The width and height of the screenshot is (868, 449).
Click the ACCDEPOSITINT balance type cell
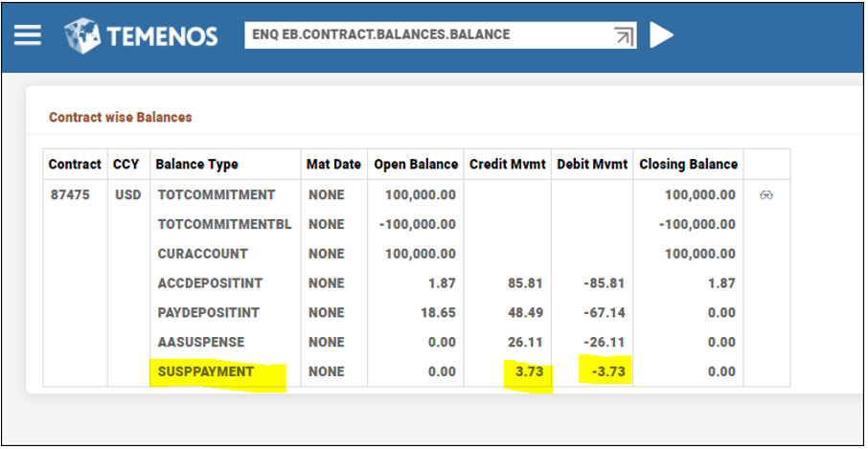pos(208,283)
